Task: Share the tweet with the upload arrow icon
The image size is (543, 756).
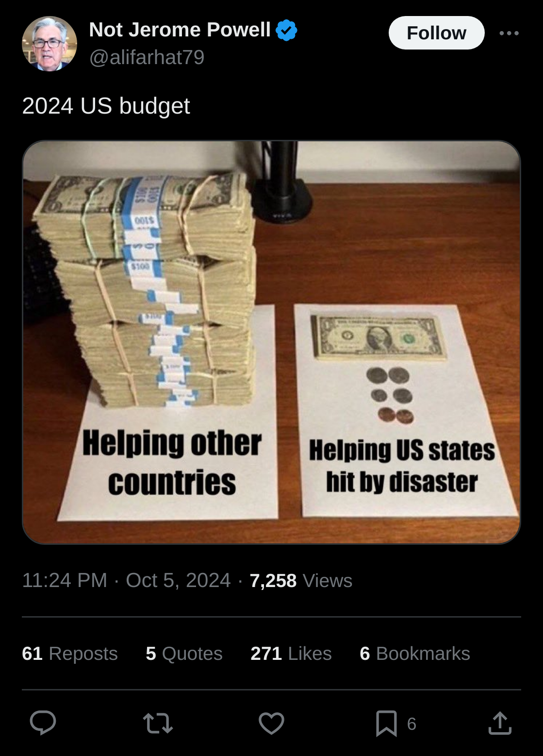Action: (x=500, y=723)
